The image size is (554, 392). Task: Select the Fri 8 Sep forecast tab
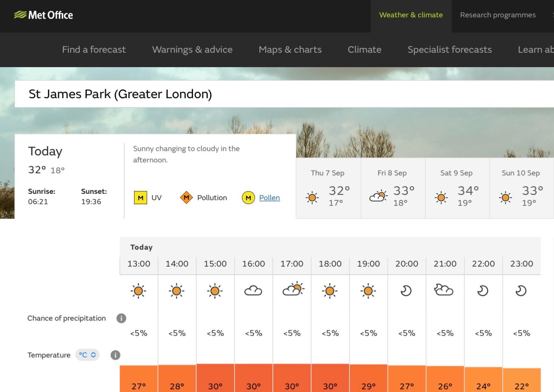tap(393, 188)
